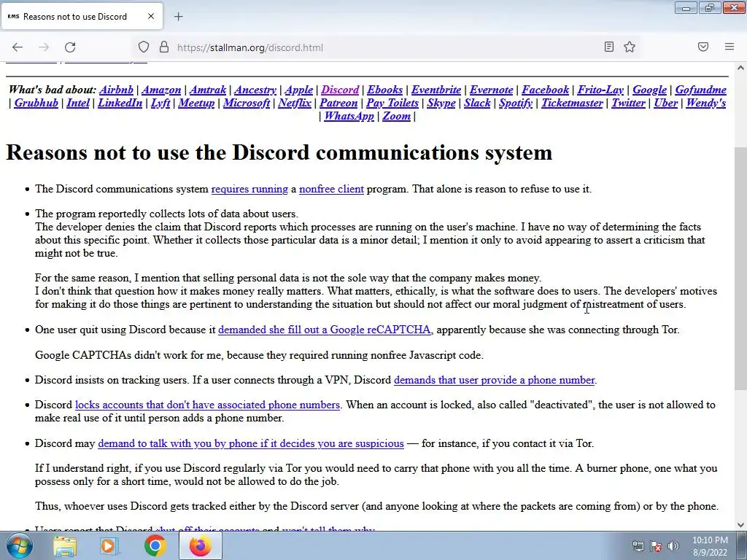
Task: Open tracking protection shield icon
Action: [x=144, y=47]
